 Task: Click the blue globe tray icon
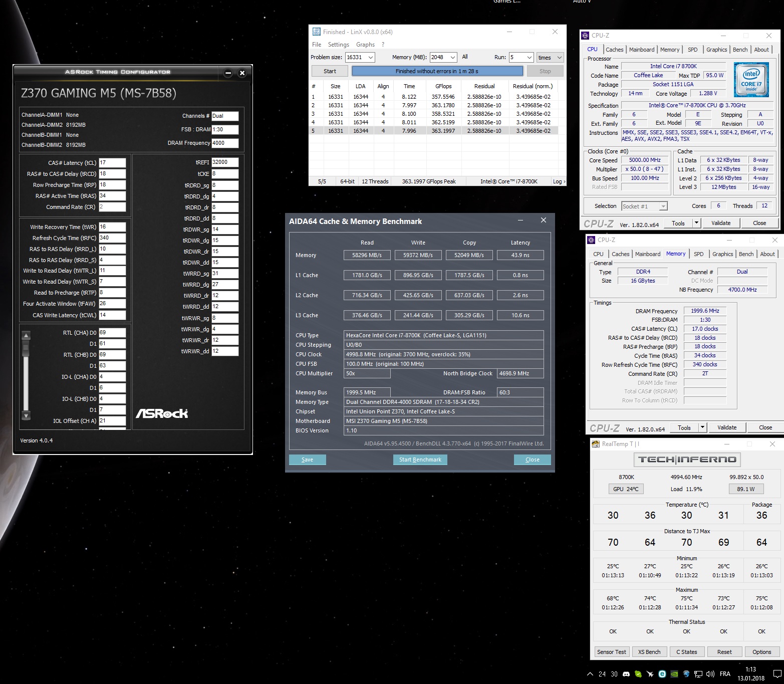click(x=686, y=674)
